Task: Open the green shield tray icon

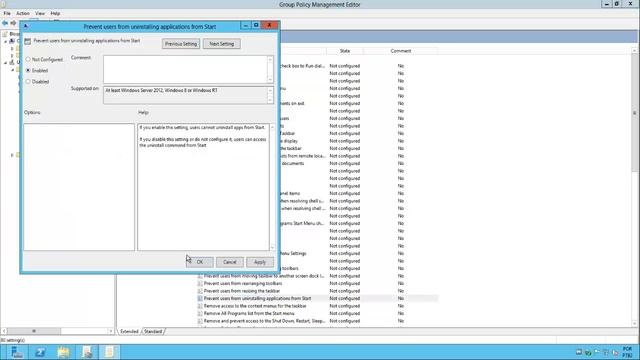Action: point(588,352)
